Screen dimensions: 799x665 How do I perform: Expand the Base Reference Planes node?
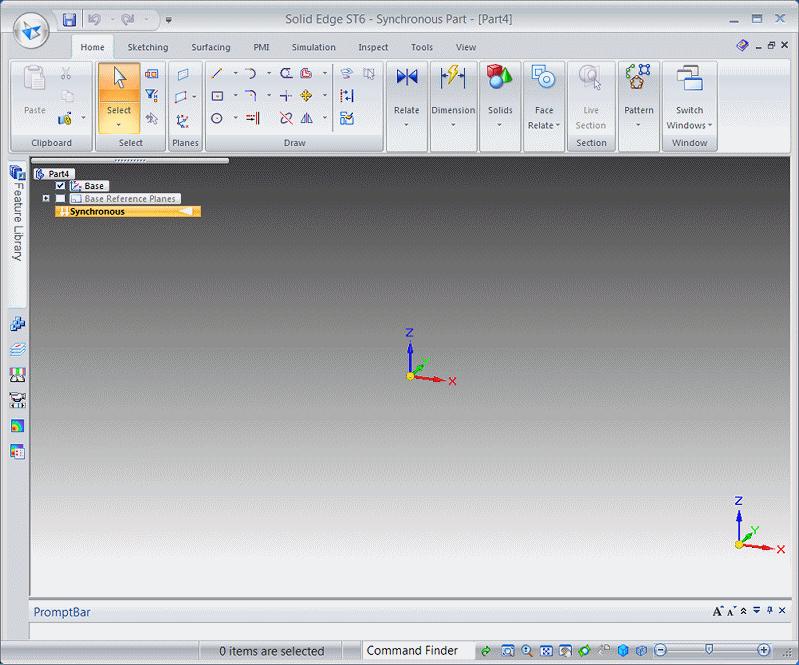[46, 198]
